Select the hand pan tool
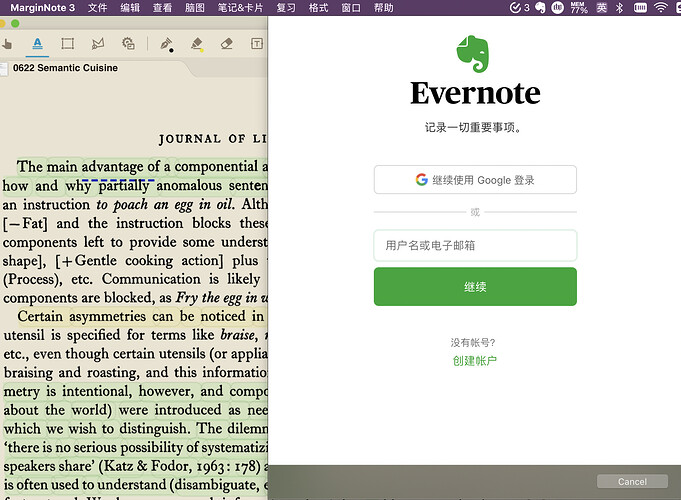Image resolution: width=681 pixels, height=500 pixels. [6, 43]
